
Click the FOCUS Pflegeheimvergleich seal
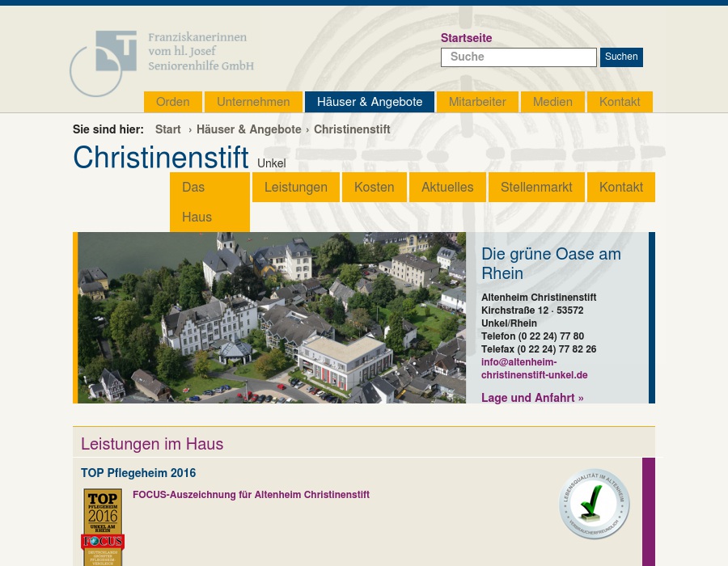pos(103,550)
